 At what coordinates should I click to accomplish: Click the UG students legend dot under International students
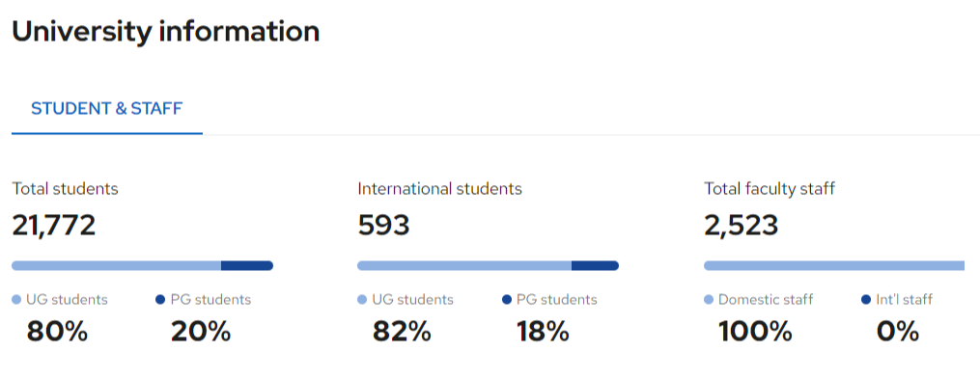pos(362,300)
